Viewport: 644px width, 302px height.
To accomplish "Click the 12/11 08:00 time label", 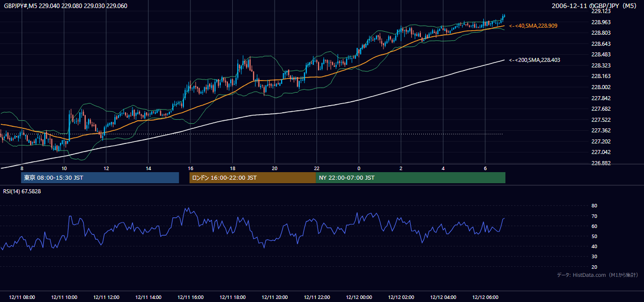I will [22, 297].
